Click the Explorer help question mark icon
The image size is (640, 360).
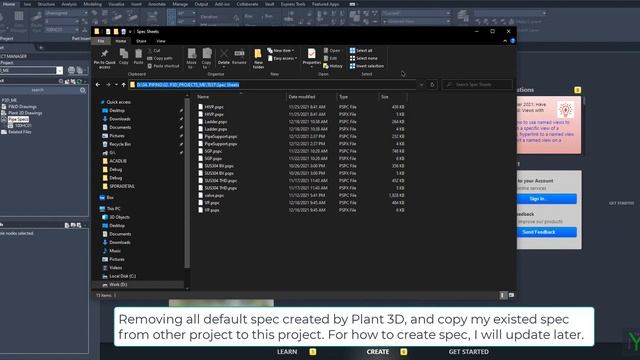[x=513, y=41]
